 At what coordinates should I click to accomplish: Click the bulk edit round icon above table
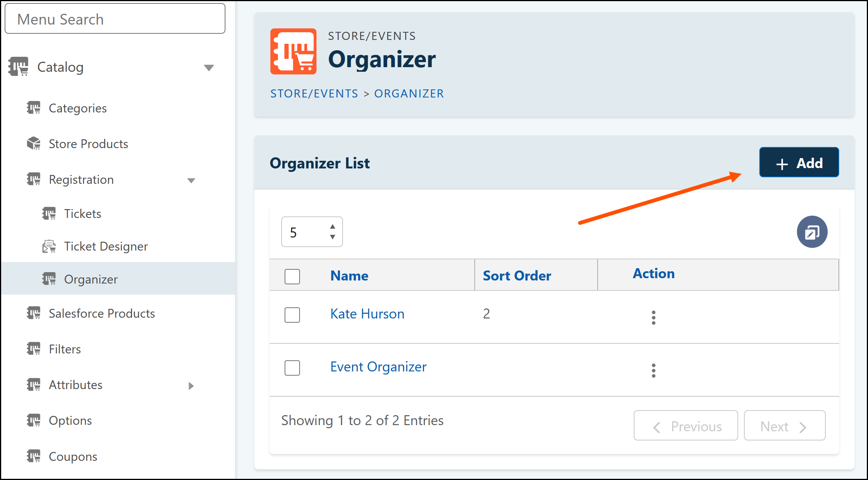tap(812, 232)
